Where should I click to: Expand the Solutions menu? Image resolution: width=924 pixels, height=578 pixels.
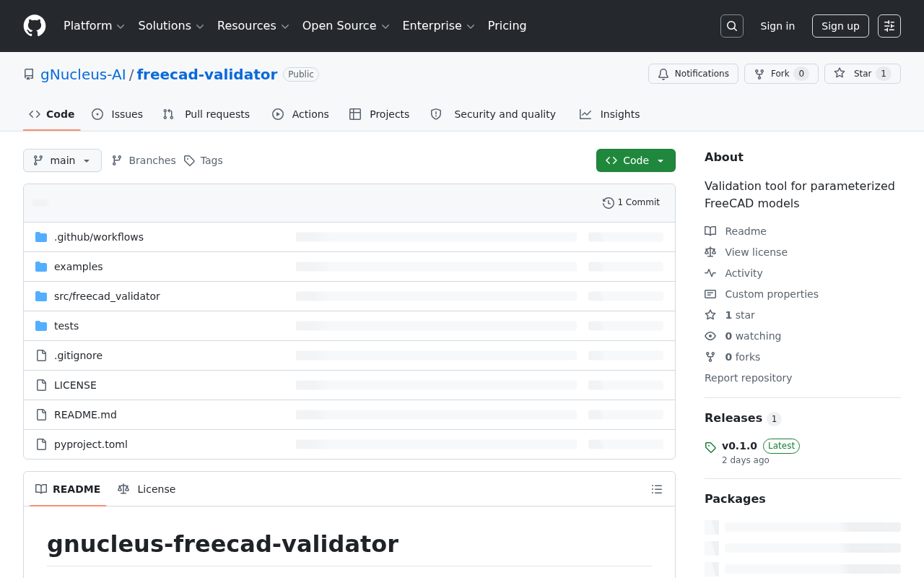(x=171, y=26)
